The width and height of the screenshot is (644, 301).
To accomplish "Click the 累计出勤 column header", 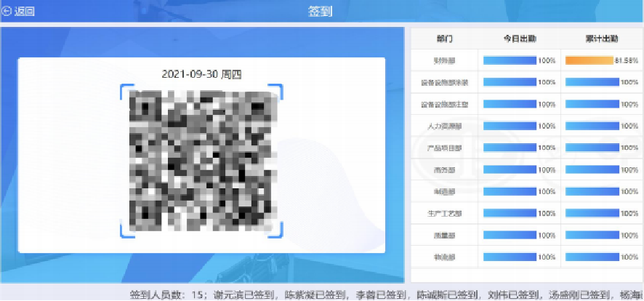I will click(x=602, y=39).
